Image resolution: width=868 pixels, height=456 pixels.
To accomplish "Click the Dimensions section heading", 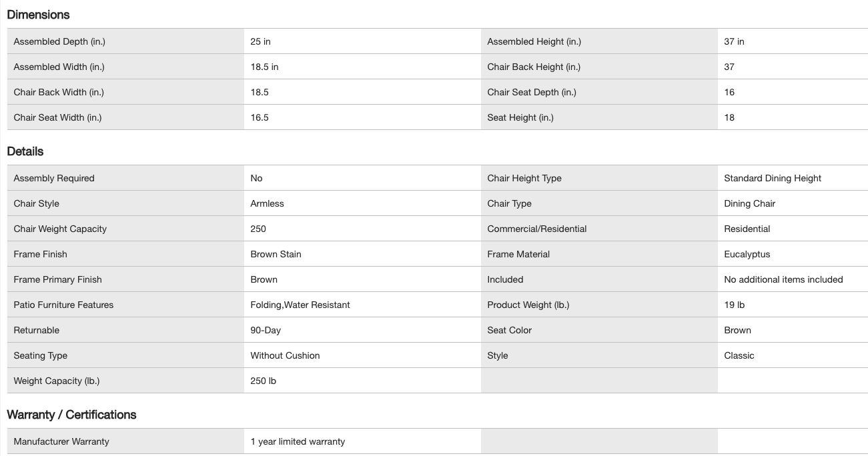I will [x=38, y=15].
